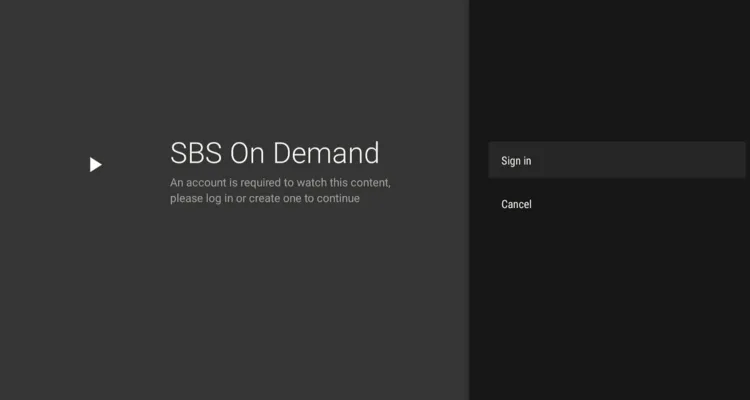The image size is (750, 400).
Task: Click the SBS On Demand heading
Action: [x=275, y=153]
